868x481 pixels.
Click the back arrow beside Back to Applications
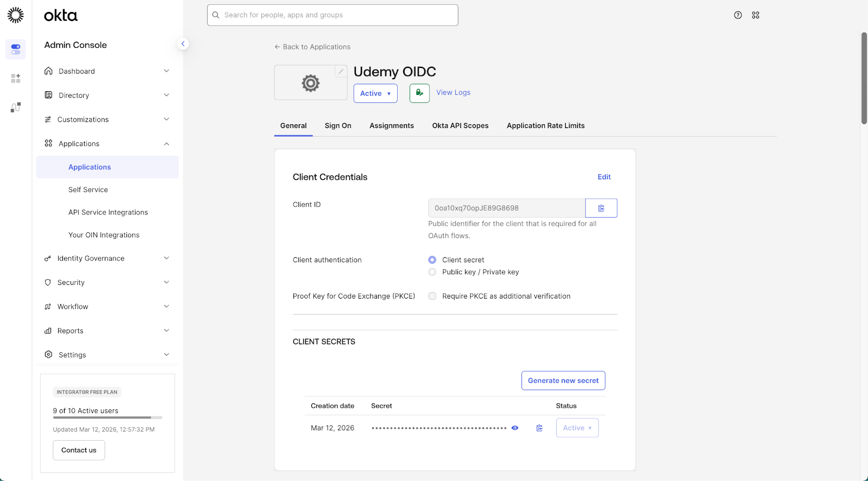click(x=277, y=47)
